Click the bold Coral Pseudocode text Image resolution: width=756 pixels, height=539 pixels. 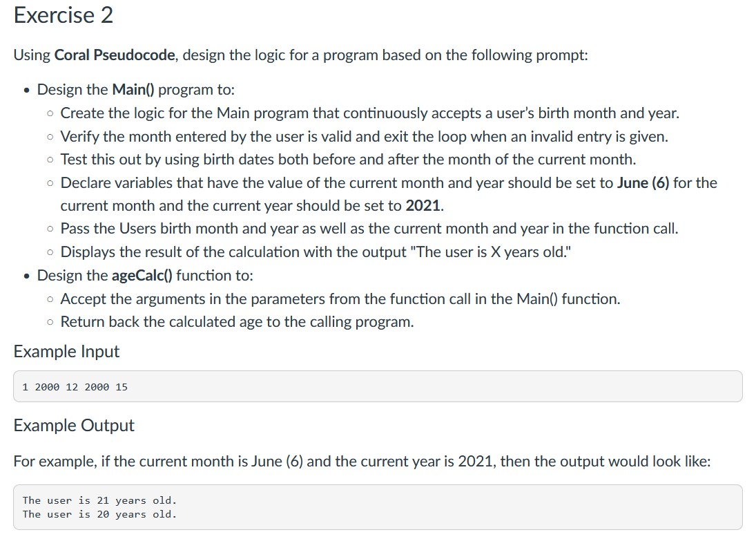tap(115, 55)
